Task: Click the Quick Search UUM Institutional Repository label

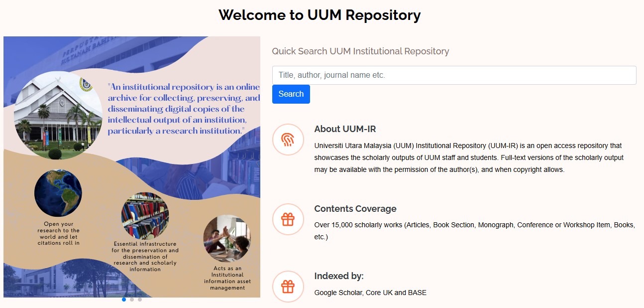Action: pyautogui.click(x=360, y=51)
